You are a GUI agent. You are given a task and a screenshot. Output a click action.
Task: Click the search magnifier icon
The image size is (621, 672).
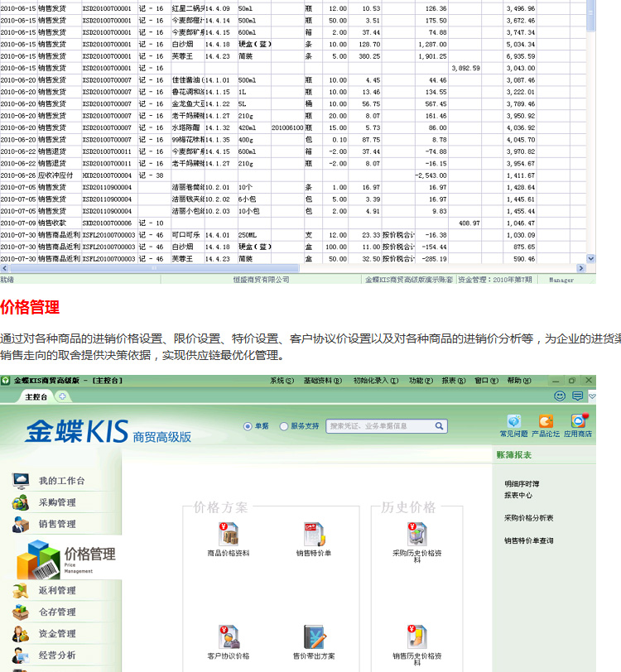click(439, 426)
